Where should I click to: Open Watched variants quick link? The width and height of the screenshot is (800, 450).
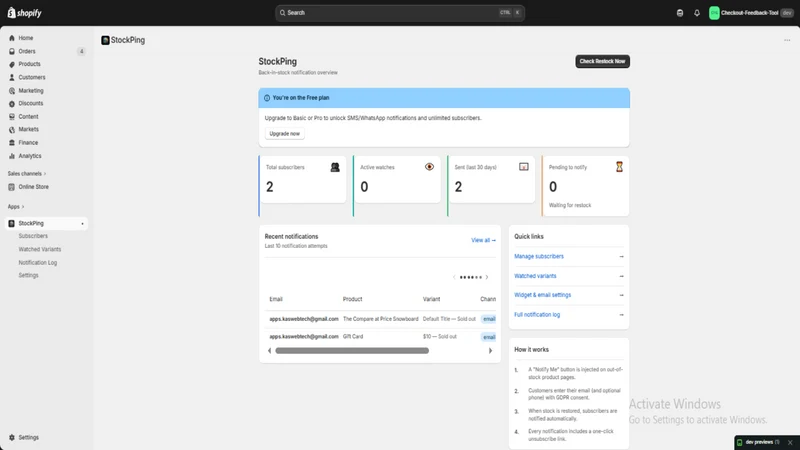535,276
